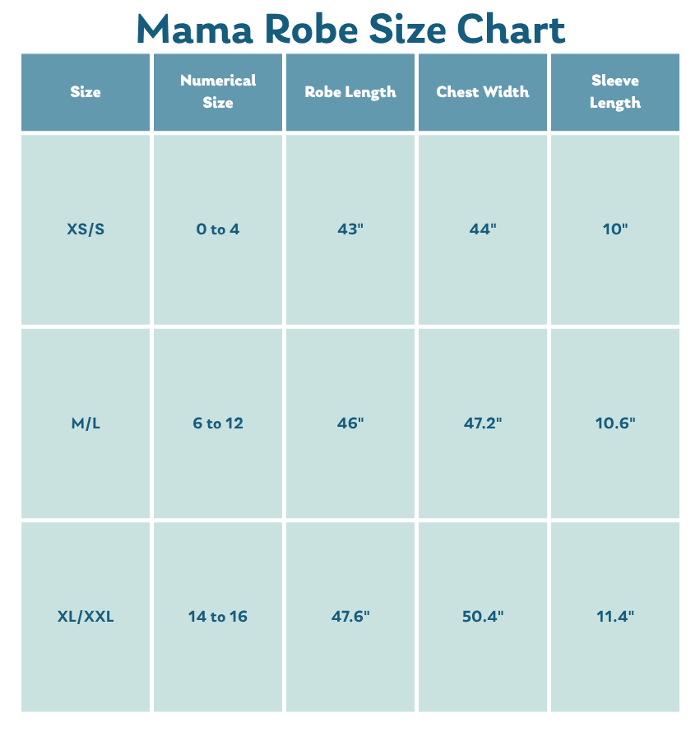Image resolution: width=700 pixels, height=736 pixels.
Task: Click the XL/XXL size cell
Action: pos(86,617)
